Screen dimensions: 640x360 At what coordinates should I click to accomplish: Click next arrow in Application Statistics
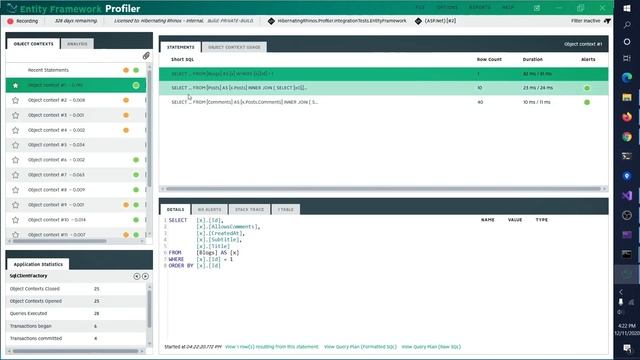tap(145, 276)
